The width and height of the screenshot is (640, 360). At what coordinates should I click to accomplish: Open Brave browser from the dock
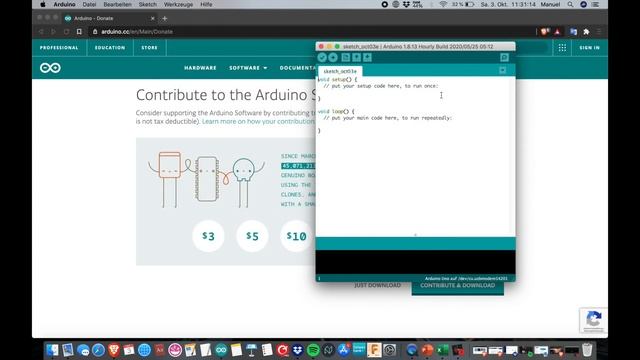(114, 350)
